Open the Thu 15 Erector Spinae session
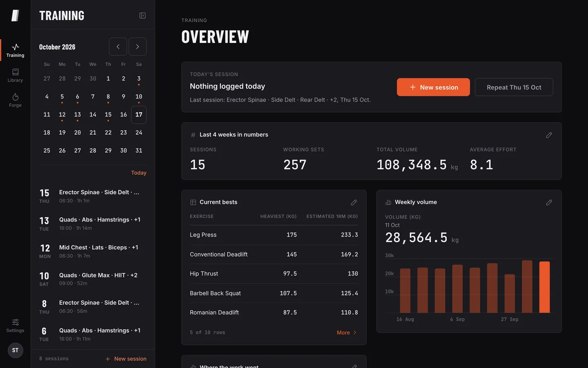This screenshot has height=368, width=588. point(93,196)
